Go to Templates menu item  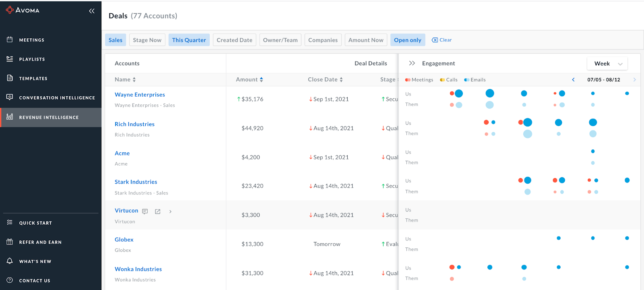pos(33,79)
